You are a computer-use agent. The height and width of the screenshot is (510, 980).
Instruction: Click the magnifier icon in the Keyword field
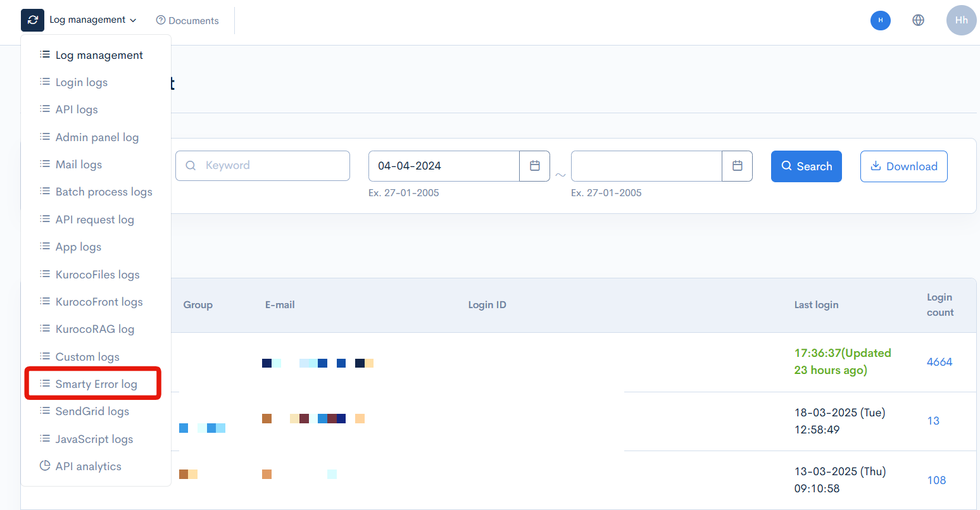point(191,165)
